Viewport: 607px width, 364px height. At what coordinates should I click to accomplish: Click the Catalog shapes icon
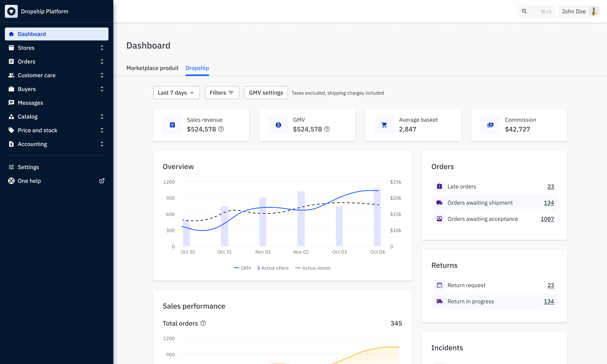click(x=11, y=116)
